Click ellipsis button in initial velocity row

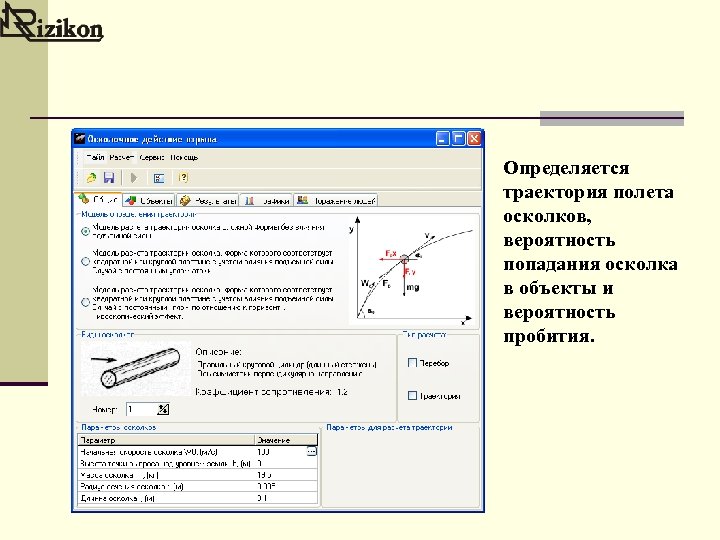click(311, 452)
